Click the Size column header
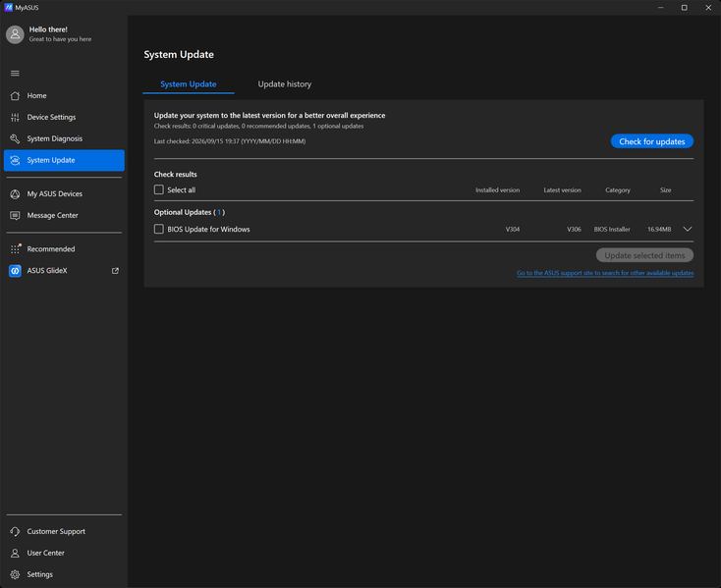This screenshot has width=721, height=588. pyautogui.click(x=665, y=190)
